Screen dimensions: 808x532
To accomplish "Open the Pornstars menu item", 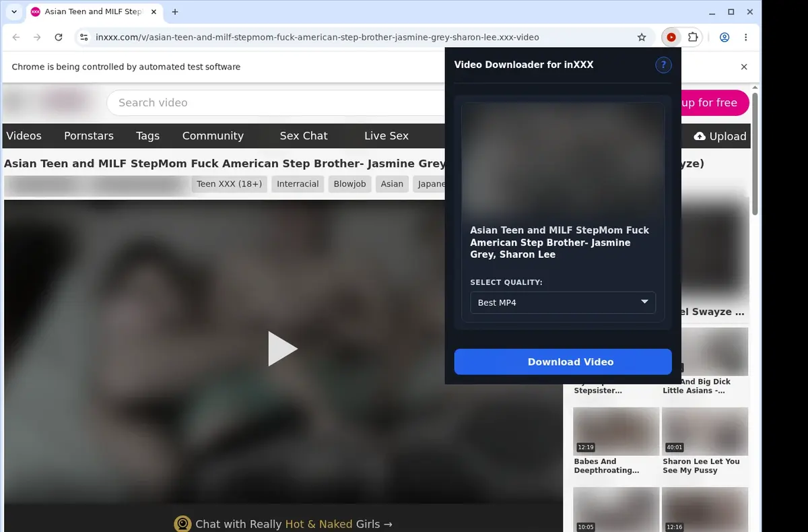I will click(x=89, y=136).
